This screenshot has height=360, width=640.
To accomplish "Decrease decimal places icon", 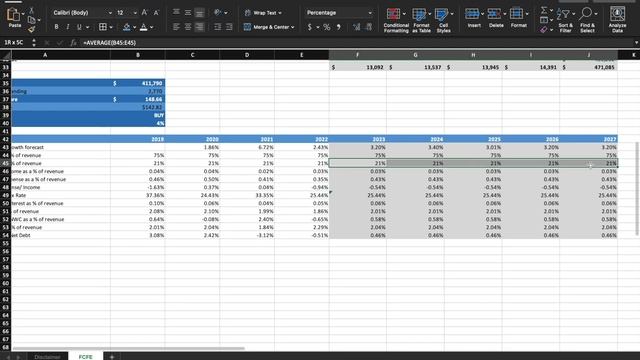I will pos(369,27).
